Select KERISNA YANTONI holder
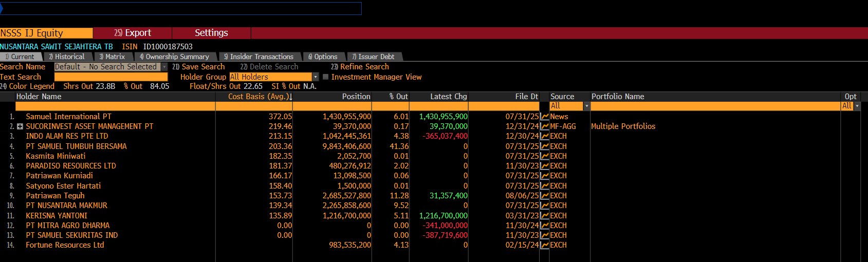Viewport: 868px width, 262px height. click(57, 216)
